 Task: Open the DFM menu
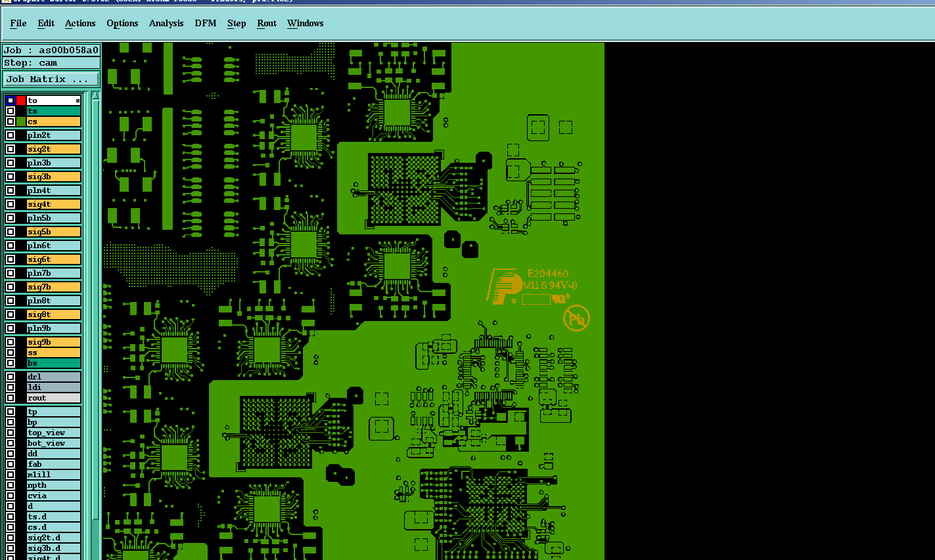click(x=206, y=23)
